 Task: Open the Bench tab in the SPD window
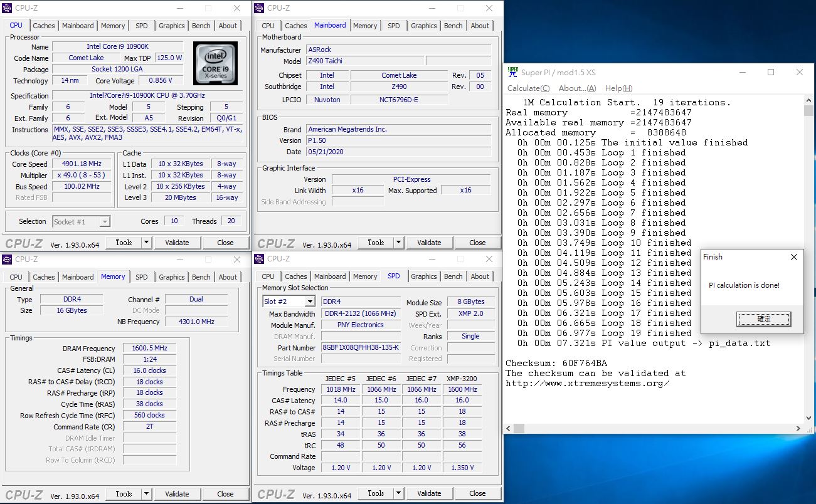[x=453, y=276]
